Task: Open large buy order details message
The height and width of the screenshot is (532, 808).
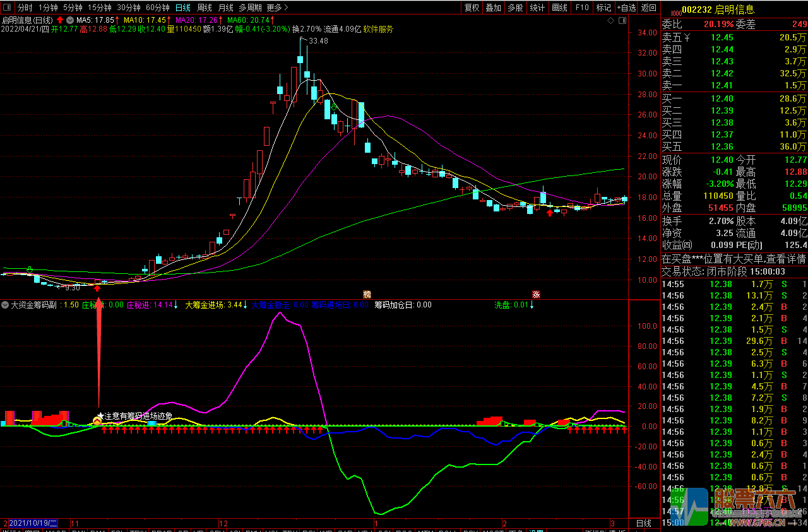Action: 734,259
